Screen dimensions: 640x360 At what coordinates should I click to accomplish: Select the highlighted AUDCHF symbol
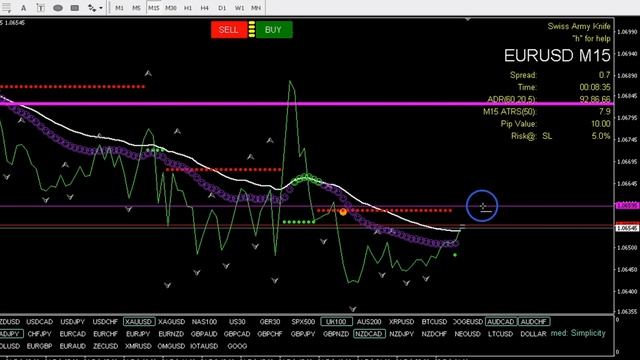(534, 322)
